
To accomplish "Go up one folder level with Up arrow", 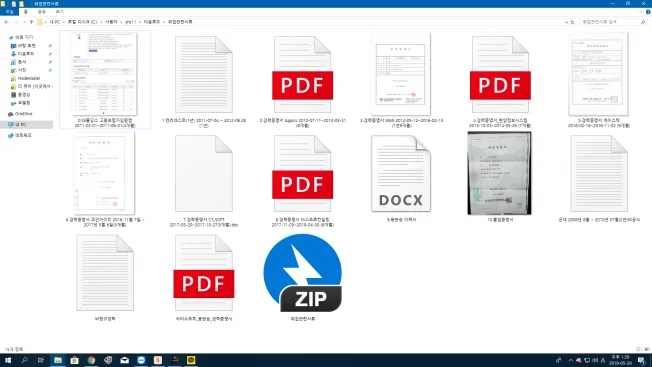I will coord(32,22).
